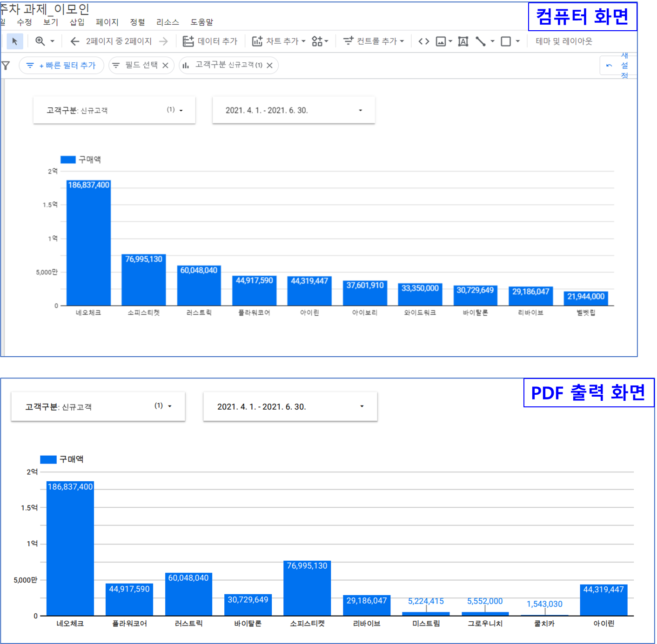Open the image icon dropdown arrow
This screenshot has width=657, height=644.
[x=450, y=41]
